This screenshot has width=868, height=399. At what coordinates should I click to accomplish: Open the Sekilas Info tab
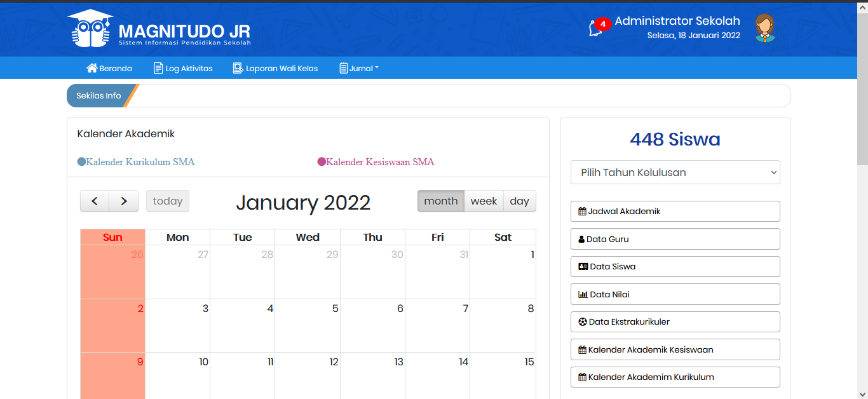coord(98,96)
